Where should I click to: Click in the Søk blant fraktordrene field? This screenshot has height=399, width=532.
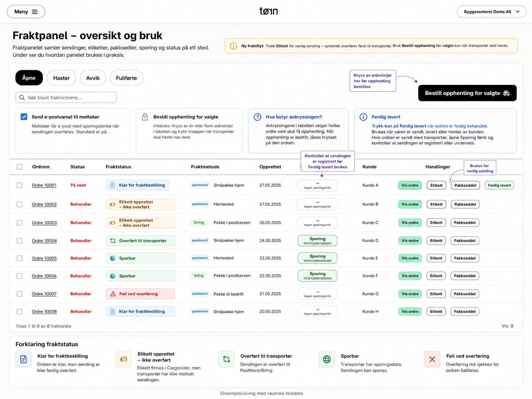(x=66, y=97)
